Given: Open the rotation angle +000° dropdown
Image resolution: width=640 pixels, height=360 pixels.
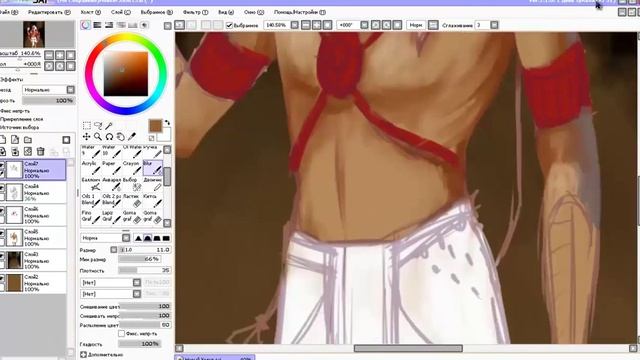Looking at the screenshot, I should [364, 25].
